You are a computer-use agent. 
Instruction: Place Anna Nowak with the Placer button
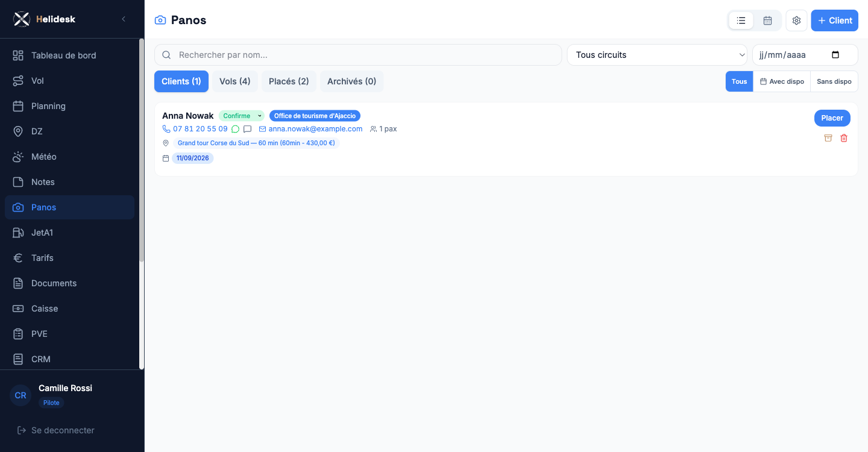click(832, 118)
